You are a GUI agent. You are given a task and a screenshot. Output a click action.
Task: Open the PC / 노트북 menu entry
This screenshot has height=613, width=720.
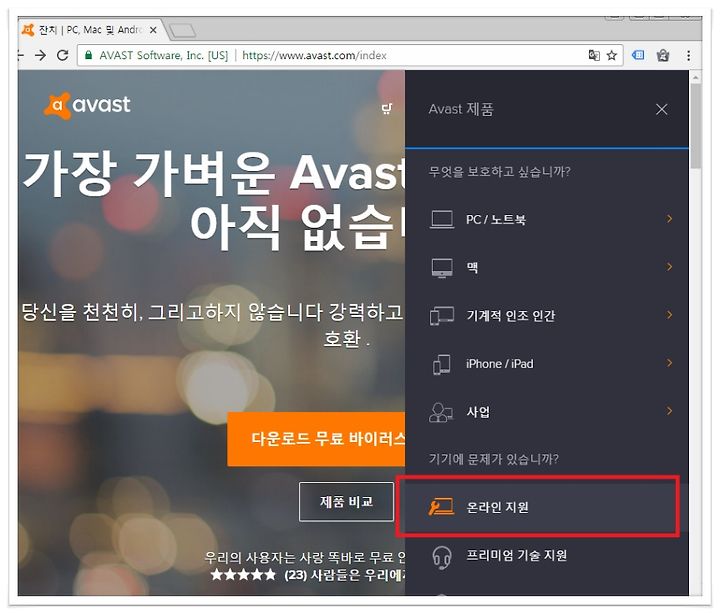click(546, 219)
